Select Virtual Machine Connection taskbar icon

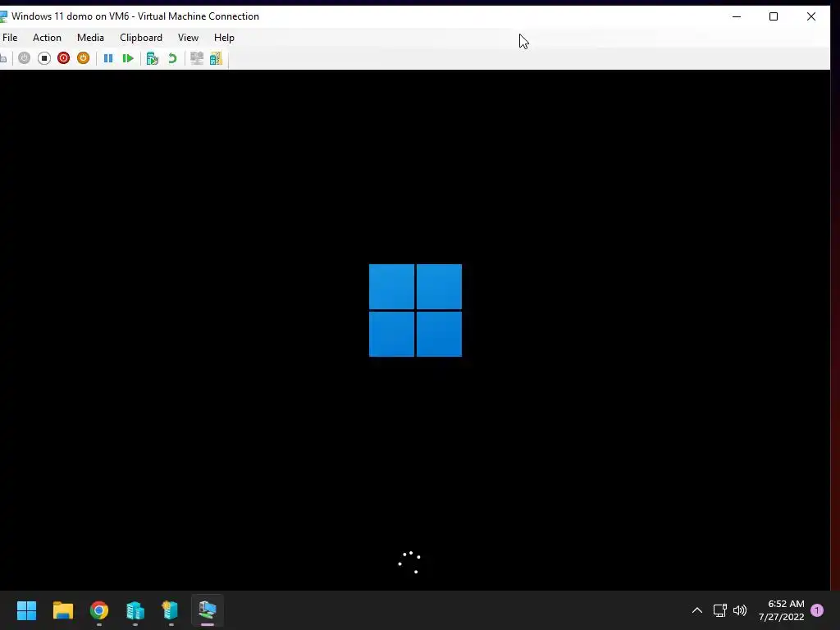click(208, 610)
